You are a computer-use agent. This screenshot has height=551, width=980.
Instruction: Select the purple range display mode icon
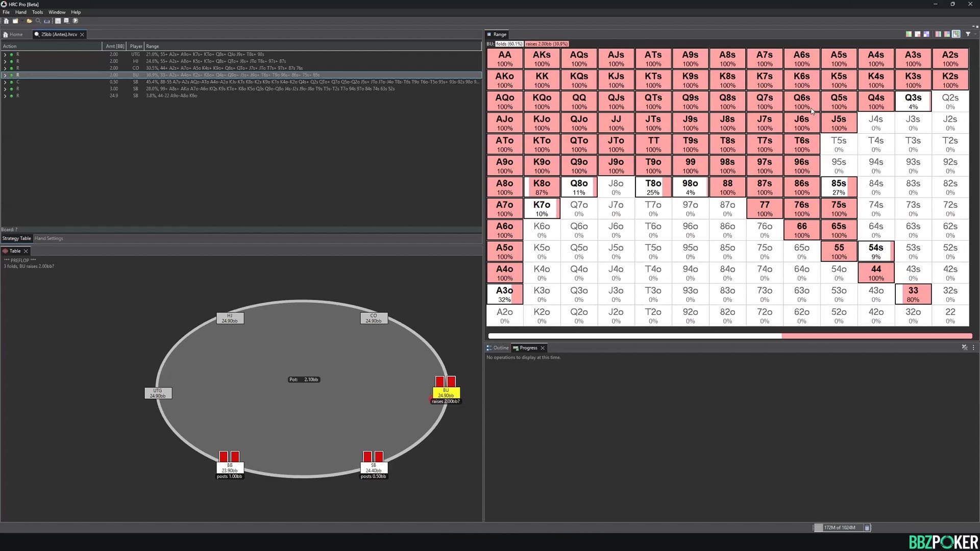coord(926,34)
